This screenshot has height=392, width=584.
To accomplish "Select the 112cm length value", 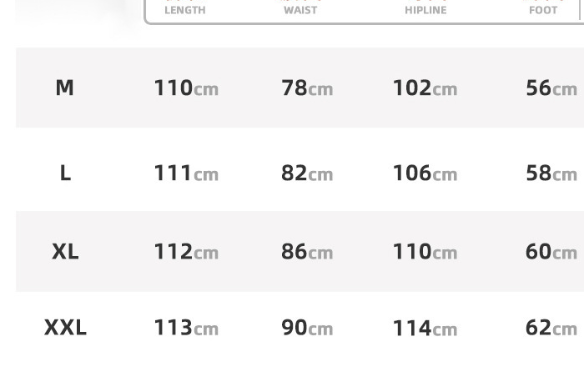I will click(x=185, y=251).
